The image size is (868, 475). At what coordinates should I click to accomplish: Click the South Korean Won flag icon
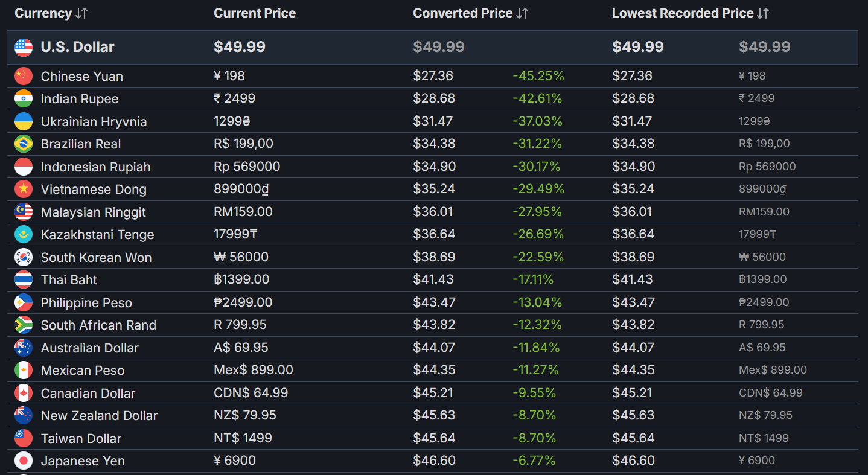click(x=24, y=257)
